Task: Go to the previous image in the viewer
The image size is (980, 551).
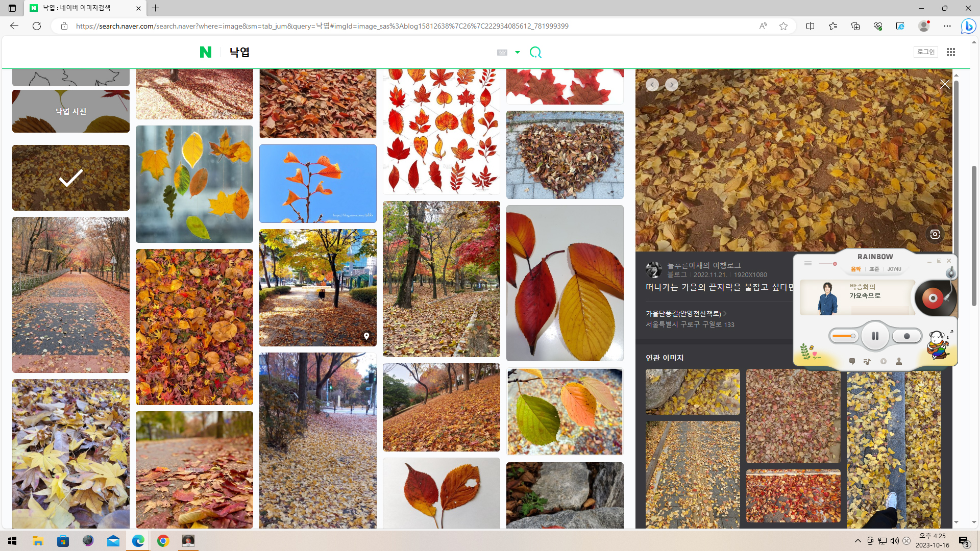Action: click(652, 85)
